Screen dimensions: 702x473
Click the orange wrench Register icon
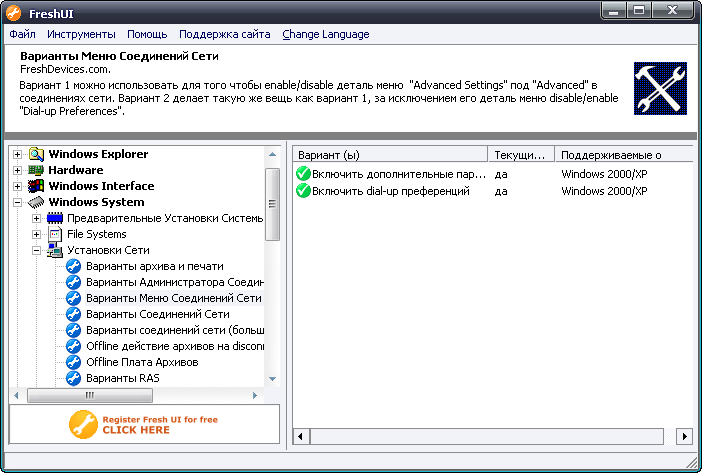[x=83, y=424]
